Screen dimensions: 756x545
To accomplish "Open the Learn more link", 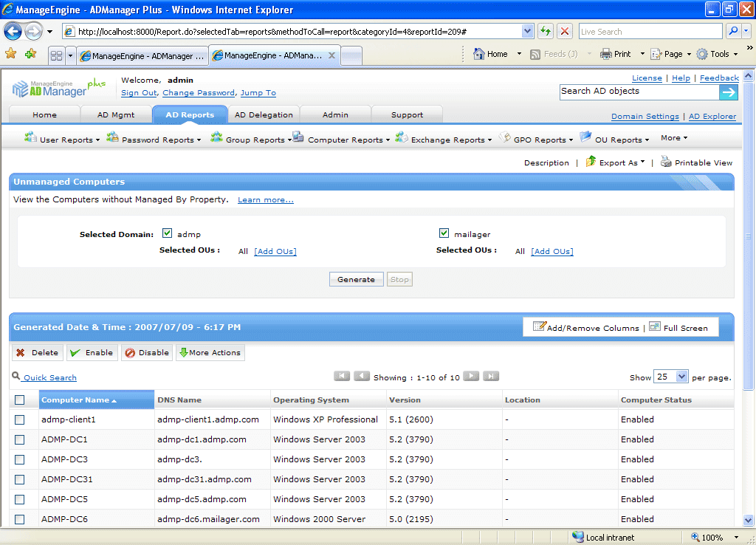I will pos(265,199).
